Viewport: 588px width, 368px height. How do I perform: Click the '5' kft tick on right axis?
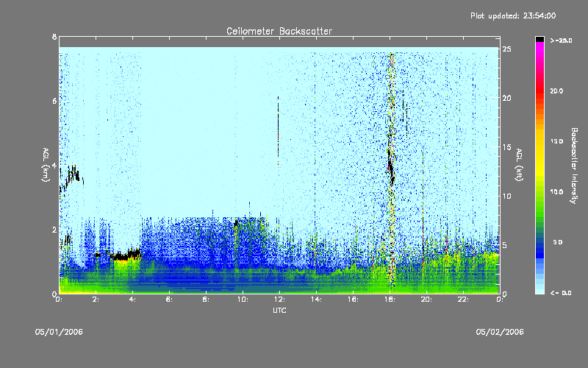505,245
